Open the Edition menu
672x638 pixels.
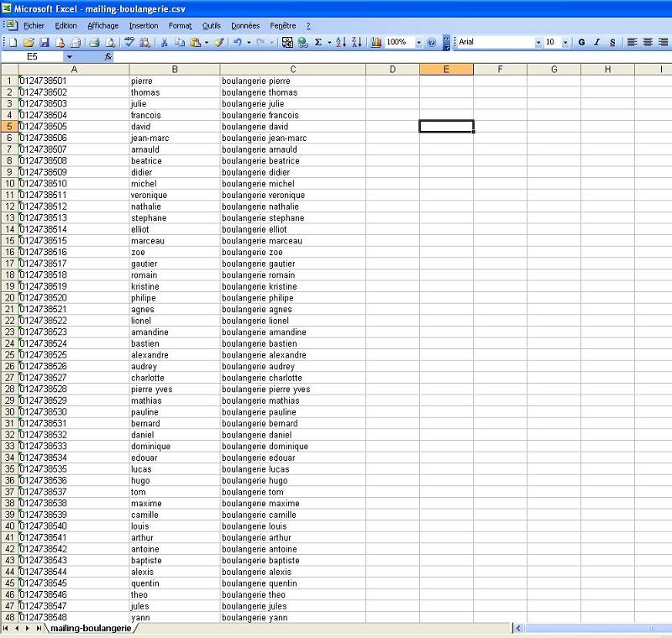click(66, 26)
